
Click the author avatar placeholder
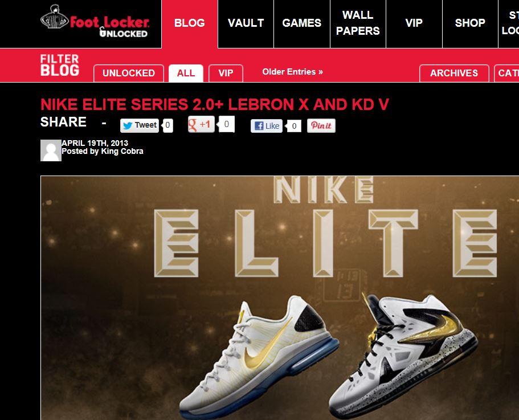pyautogui.click(x=51, y=150)
